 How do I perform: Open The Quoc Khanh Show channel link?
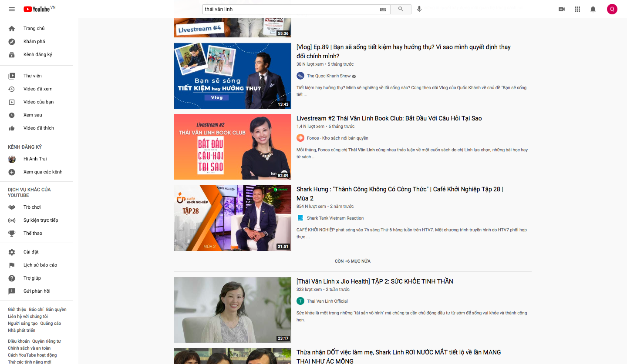[x=328, y=76]
